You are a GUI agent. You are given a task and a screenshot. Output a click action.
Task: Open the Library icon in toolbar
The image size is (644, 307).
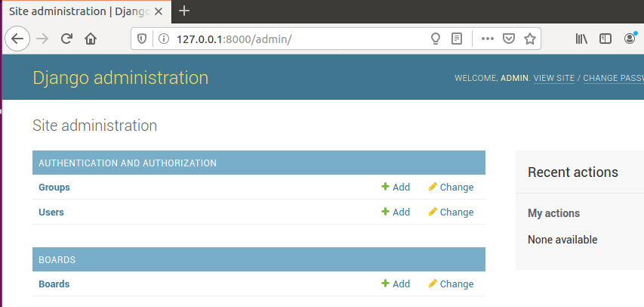point(581,39)
